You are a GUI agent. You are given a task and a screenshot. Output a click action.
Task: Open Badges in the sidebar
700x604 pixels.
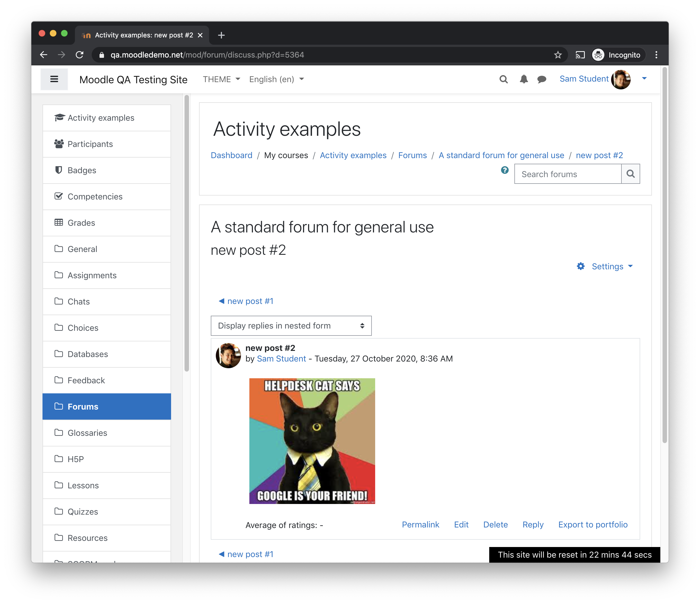point(107,170)
